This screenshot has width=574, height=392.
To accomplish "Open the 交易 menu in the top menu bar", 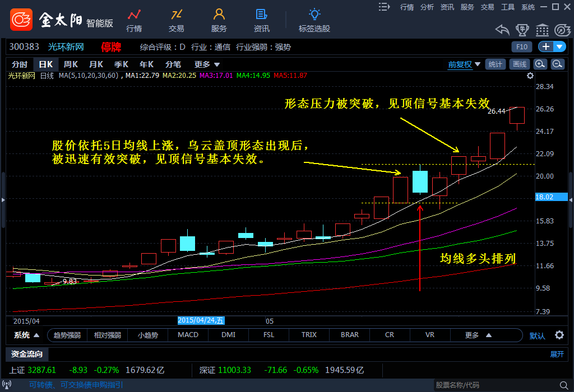I will point(487,7).
